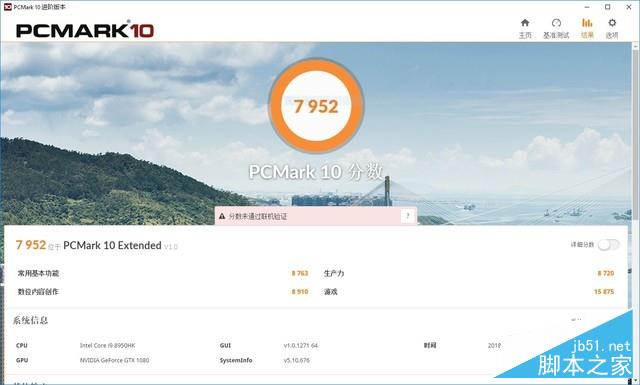The image size is (640, 385).
Task: Click the 'NVIDIA GeForce GTX 1080' GPU value
Action: [x=114, y=360]
